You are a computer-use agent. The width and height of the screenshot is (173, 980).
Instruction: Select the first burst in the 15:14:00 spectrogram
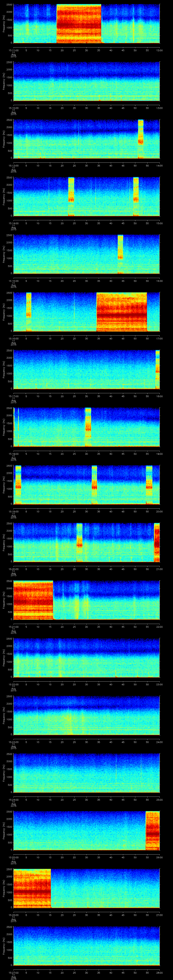(71, 196)
